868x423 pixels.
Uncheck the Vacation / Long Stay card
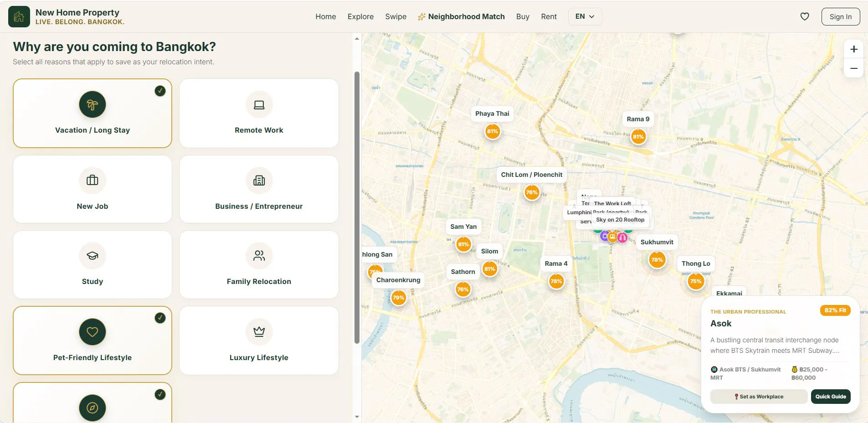[92, 113]
